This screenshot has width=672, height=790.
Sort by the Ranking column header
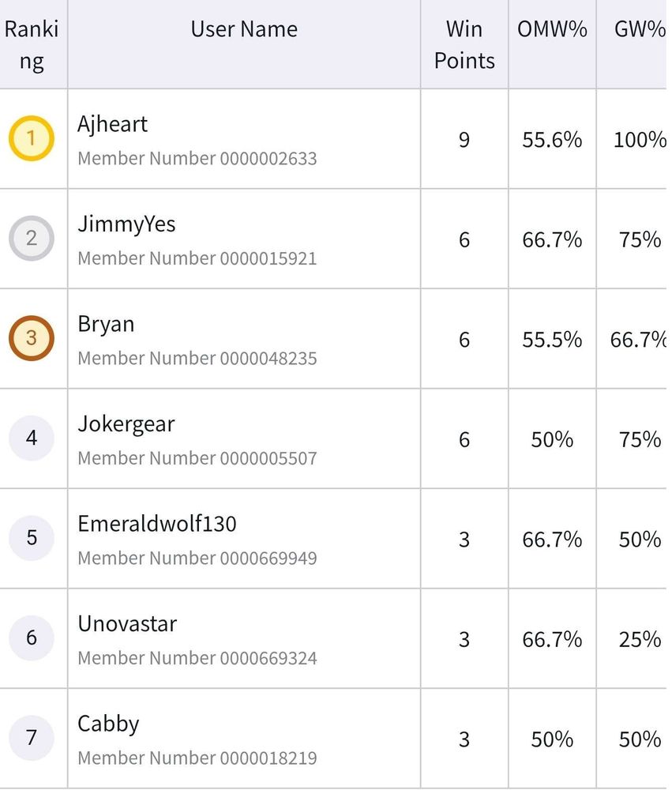click(x=32, y=45)
